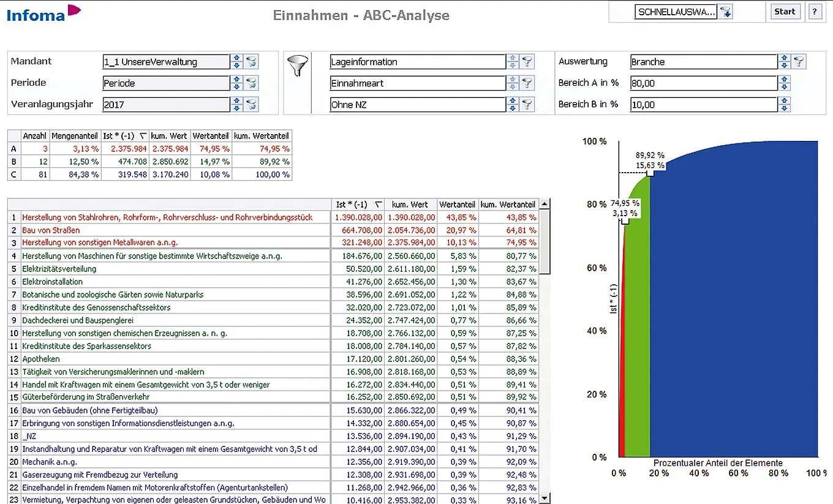Click into the Bereich A in % field
Viewport: 833px width, 504px height.
[x=703, y=83]
